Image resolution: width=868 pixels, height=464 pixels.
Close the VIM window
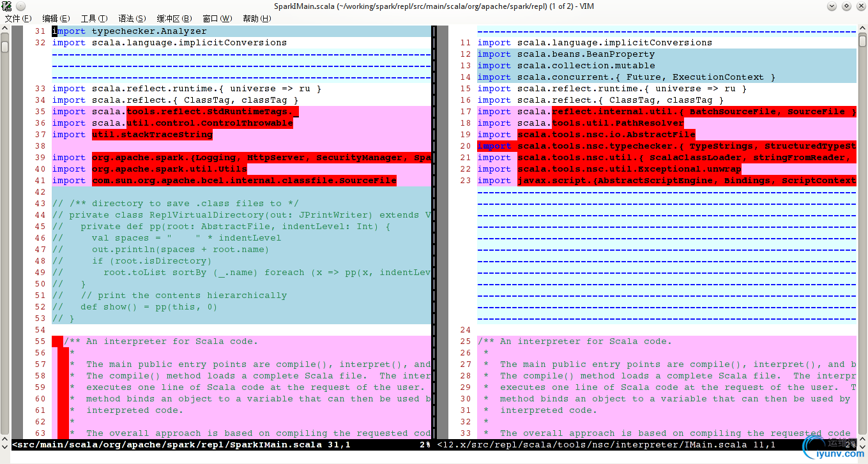[x=860, y=6]
